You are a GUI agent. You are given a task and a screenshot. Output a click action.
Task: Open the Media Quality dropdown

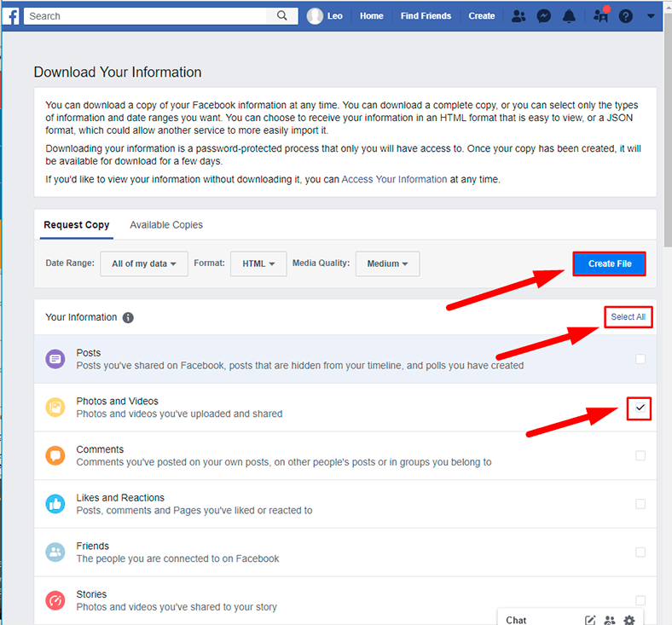click(387, 263)
